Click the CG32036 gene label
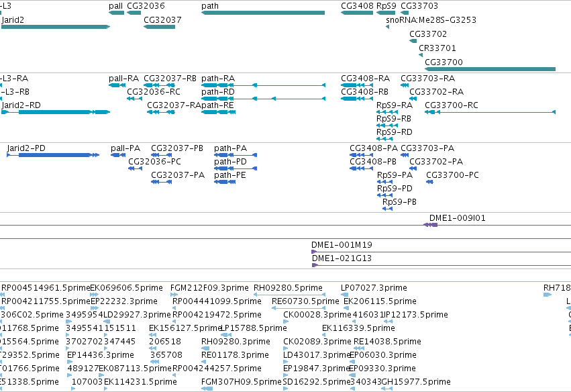This screenshot has width=571, height=392. pyautogui.click(x=146, y=6)
